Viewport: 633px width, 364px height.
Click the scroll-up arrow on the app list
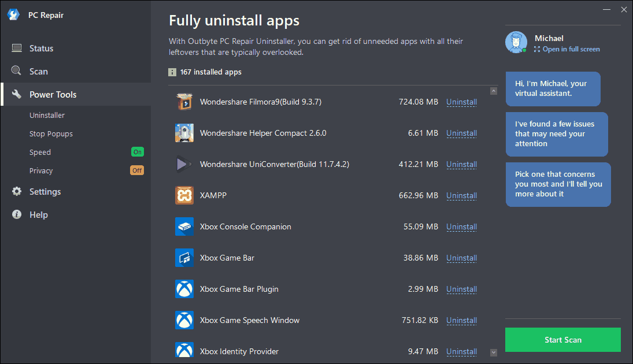493,91
